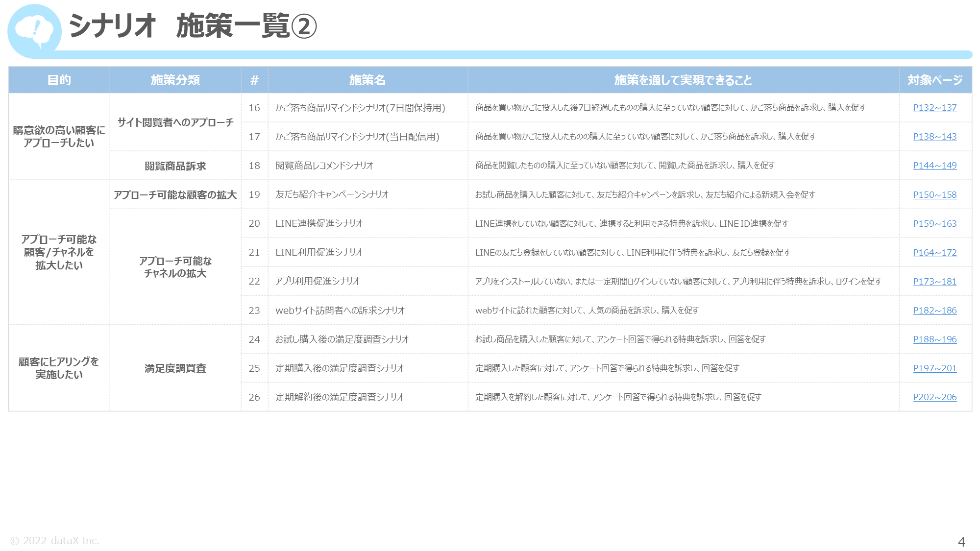Select LINE連携促進シナリオ cell
This screenshot has width=980, height=551.
tap(367, 223)
